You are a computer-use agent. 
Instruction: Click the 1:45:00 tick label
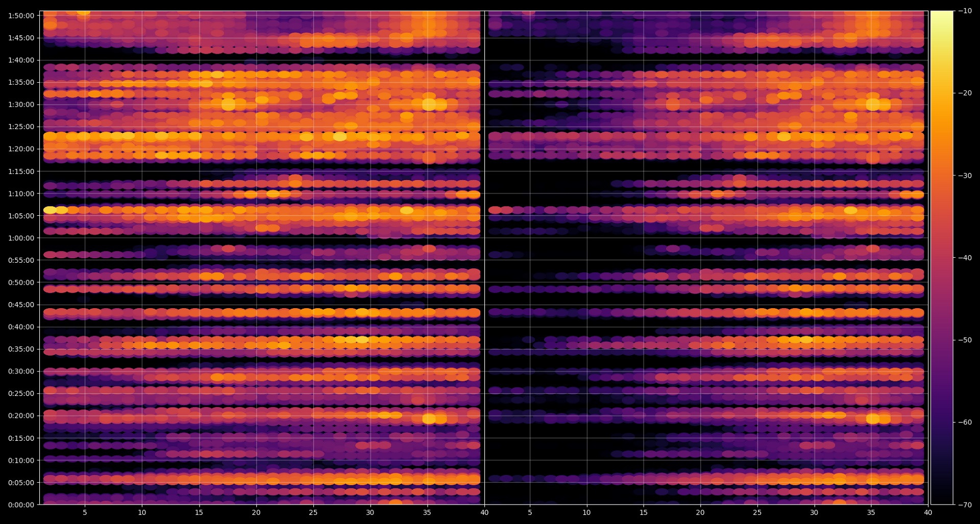click(21, 38)
